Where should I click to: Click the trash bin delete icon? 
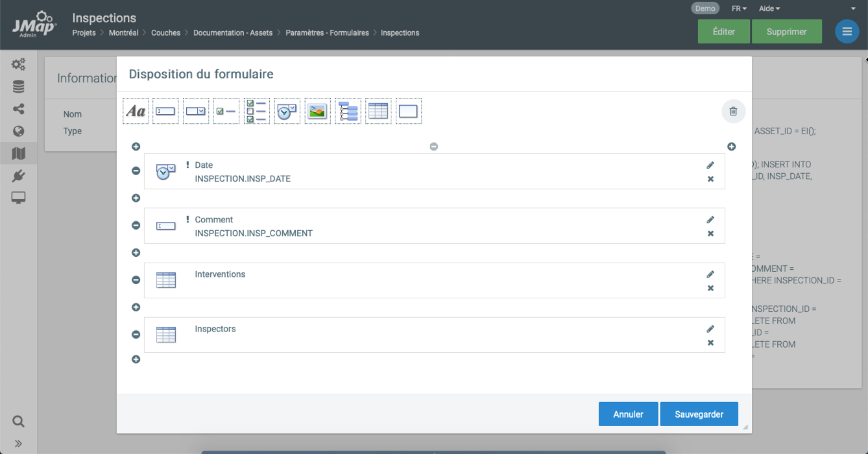(733, 112)
